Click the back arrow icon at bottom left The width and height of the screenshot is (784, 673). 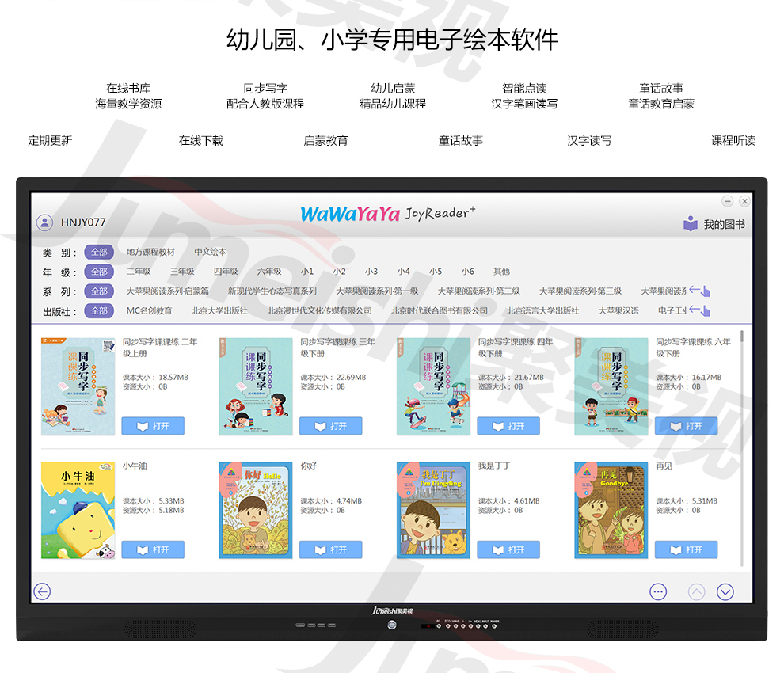pos(42,591)
